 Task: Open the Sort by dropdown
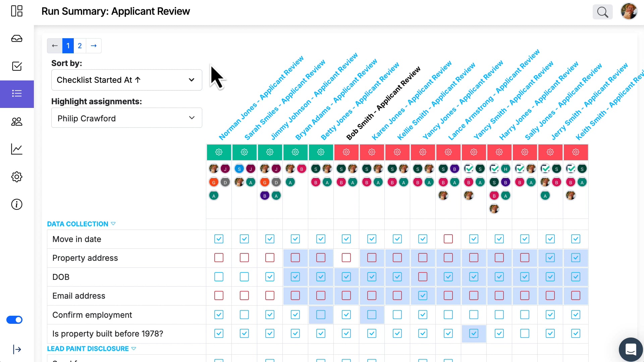click(x=126, y=80)
